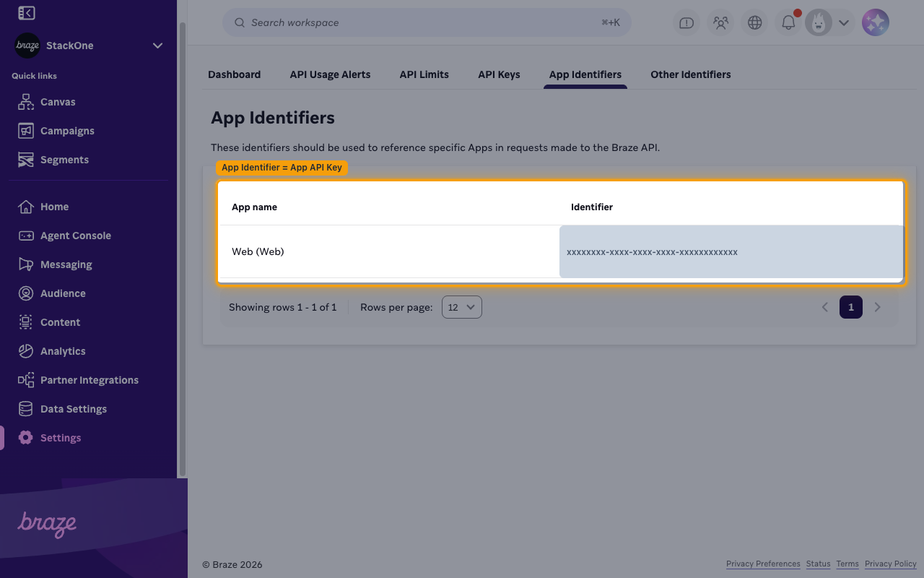Switch to the API Limits tab
The width and height of the screenshot is (924, 578).
point(424,74)
